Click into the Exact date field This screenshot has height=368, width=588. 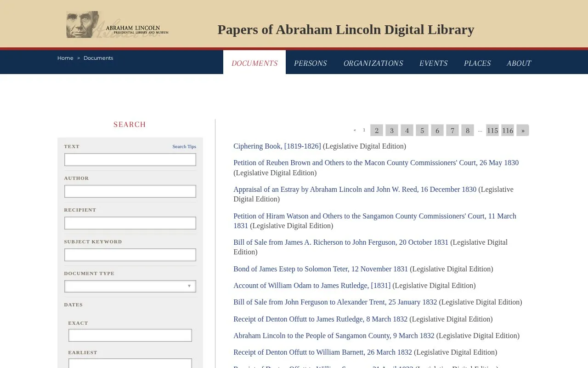[x=130, y=335]
